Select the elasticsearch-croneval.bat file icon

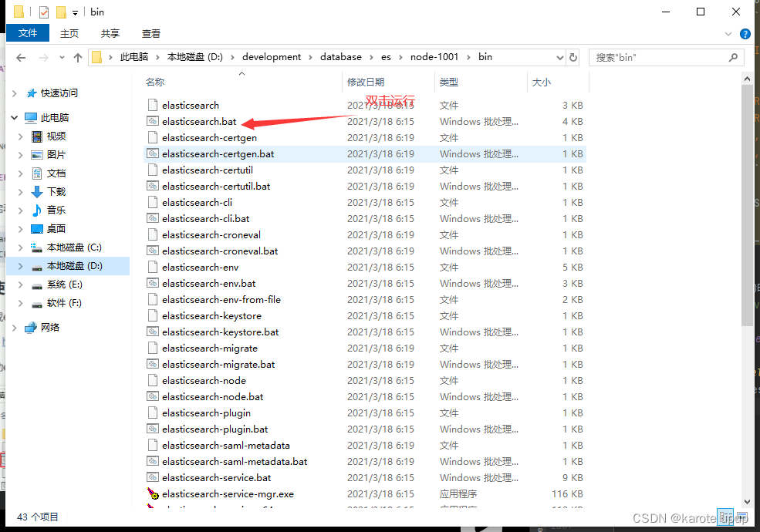tap(153, 251)
